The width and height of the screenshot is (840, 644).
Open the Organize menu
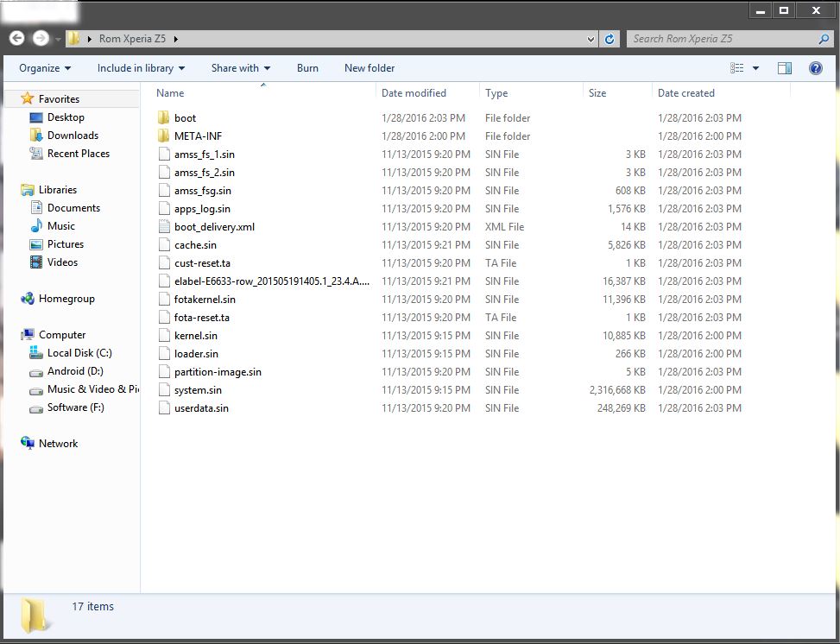coord(45,68)
